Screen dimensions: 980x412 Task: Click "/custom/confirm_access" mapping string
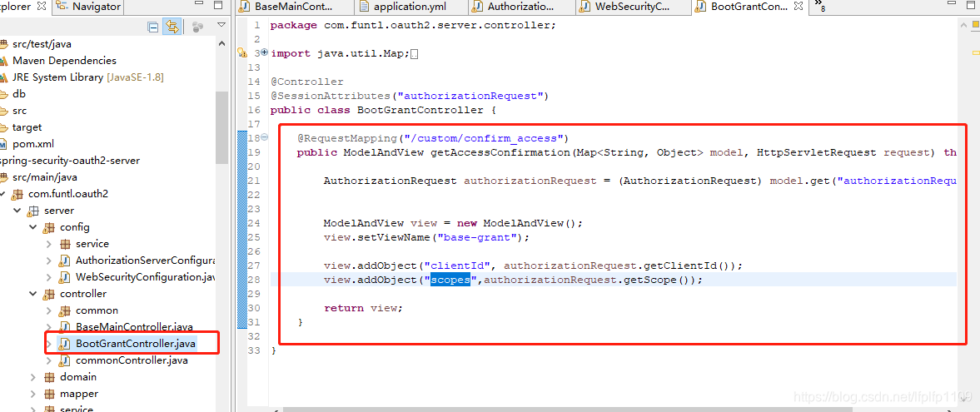(x=485, y=138)
